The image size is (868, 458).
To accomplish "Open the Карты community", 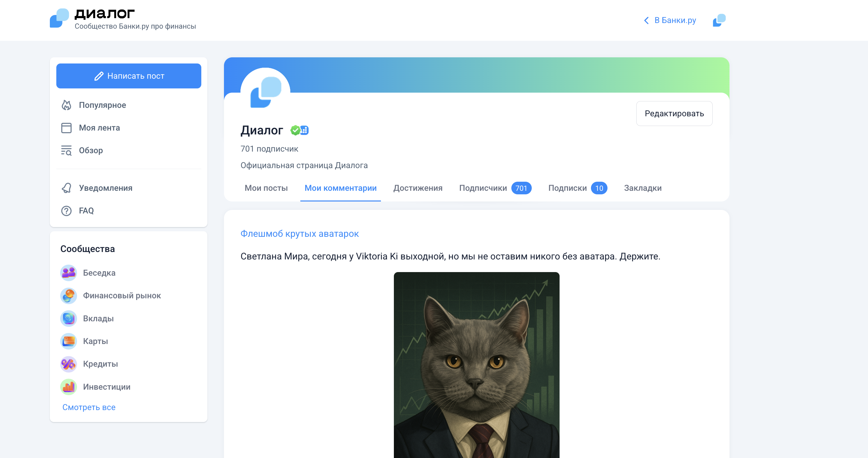I will 95,341.
